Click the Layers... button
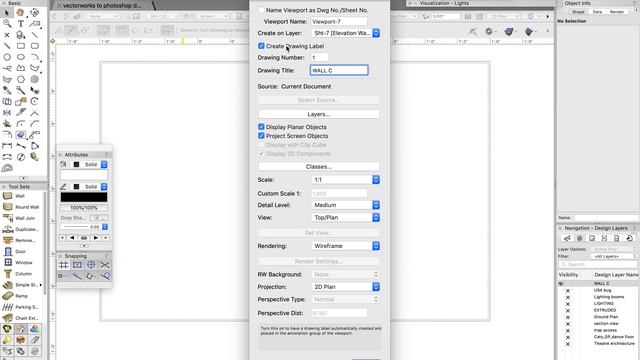The width and height of the screenshot is (640, 360). click(x=319, y=114)
